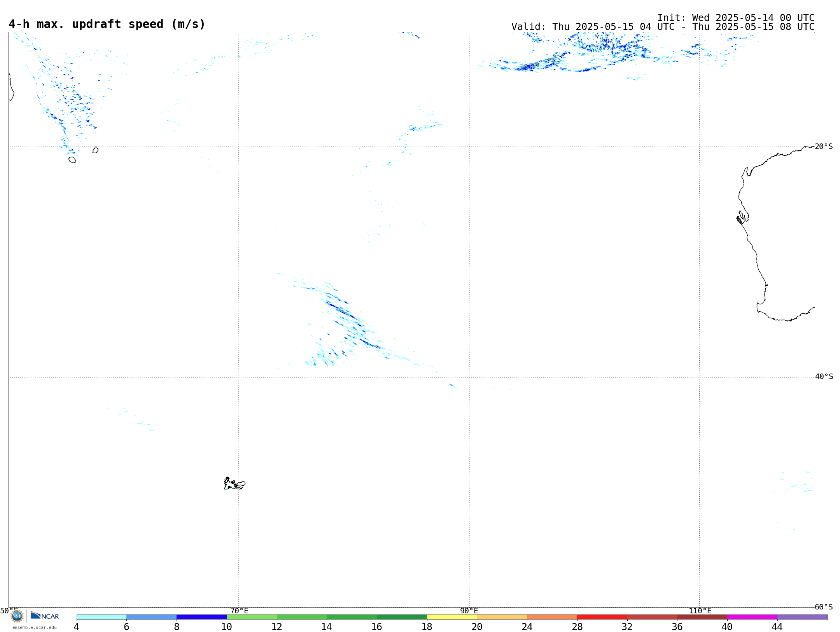This screenshot has width=840, height=632.
Task: Click the small island southwest of 20°S marker
Action: (x=72, y=160)
